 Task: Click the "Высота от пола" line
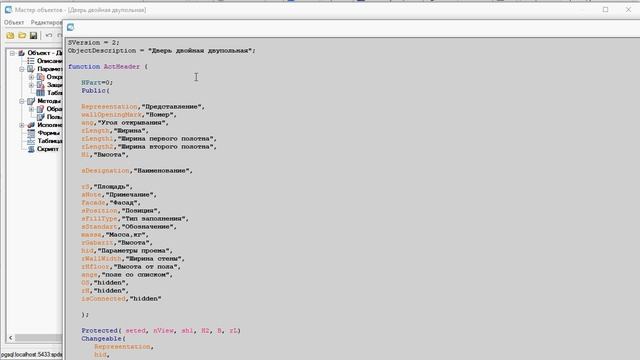(x=131, y=267)
